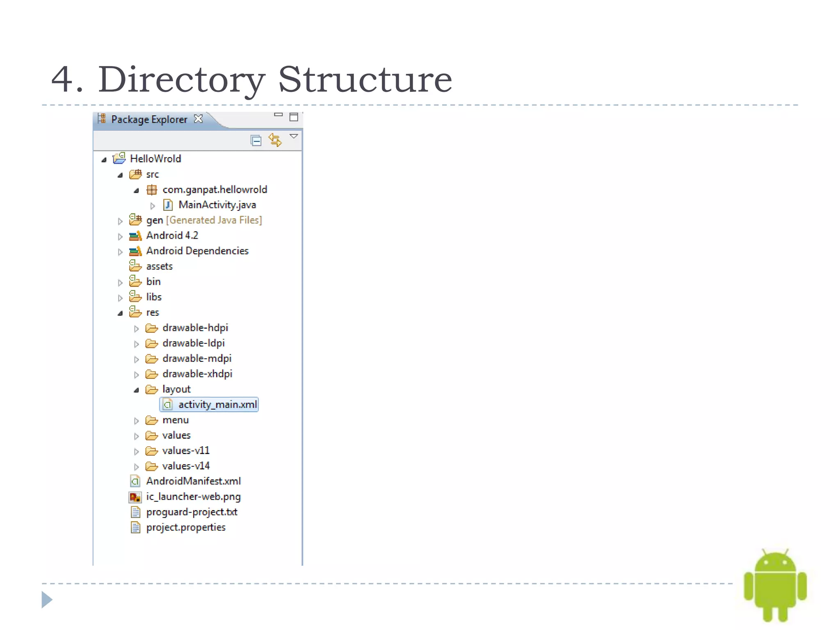Select ic_launcher-web.png file name
840x630 pixels.
(194, 497)
